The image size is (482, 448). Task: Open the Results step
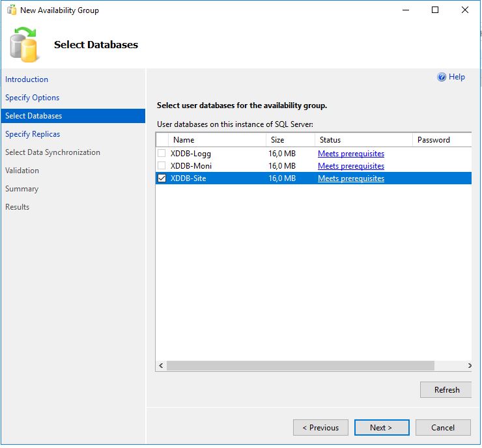pos(17,207)
